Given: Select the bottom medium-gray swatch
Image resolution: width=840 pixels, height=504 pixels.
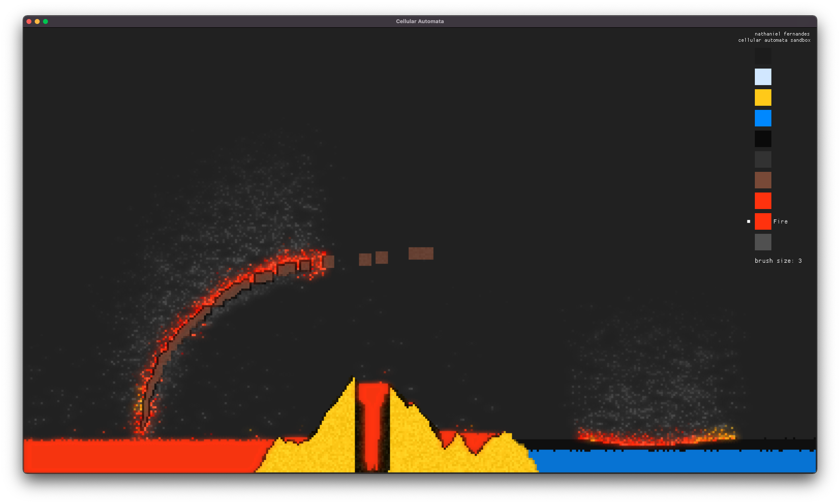Looking at the screenshot, I should tap(763, 242).
